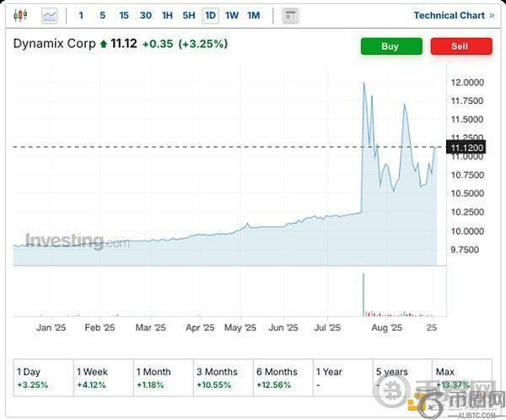Switch to the 6 Months performance tab
506x420 pixels.
pyautogui.click(x=283, y=378)
